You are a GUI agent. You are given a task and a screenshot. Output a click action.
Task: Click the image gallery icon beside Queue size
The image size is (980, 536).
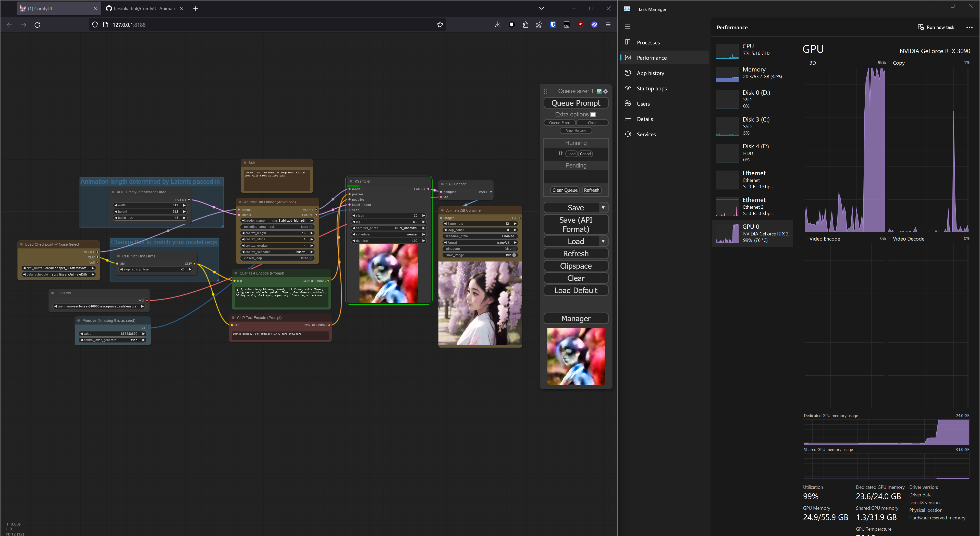point(599,91)
